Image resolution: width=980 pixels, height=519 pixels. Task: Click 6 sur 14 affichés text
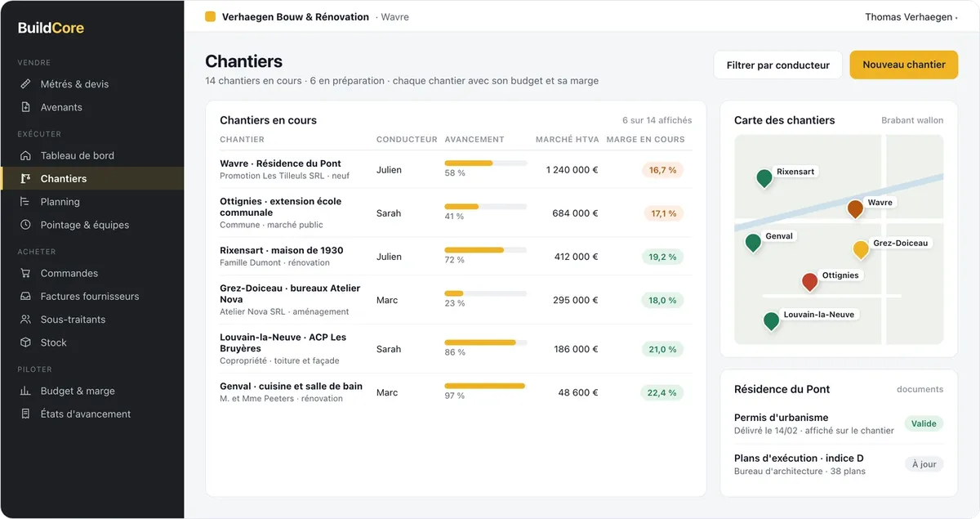coord(657,120)
